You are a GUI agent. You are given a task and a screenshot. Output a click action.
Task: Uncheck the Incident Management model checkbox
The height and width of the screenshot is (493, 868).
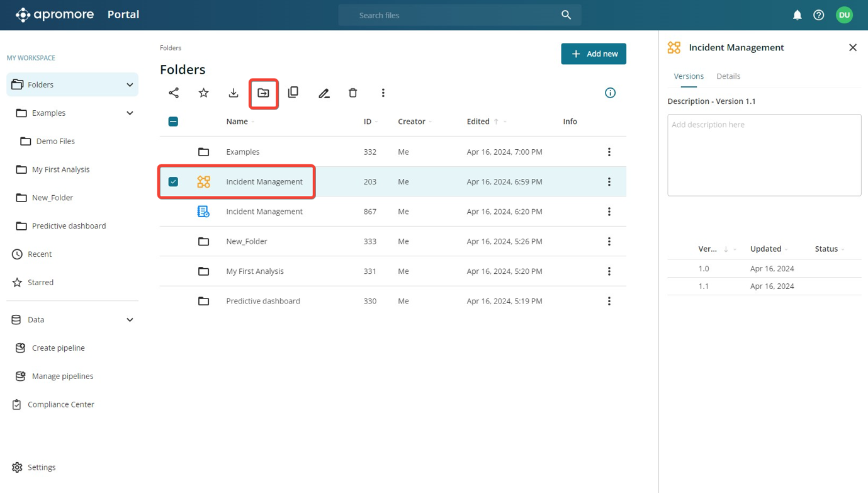pyautogui.click(x=173, y=182)
